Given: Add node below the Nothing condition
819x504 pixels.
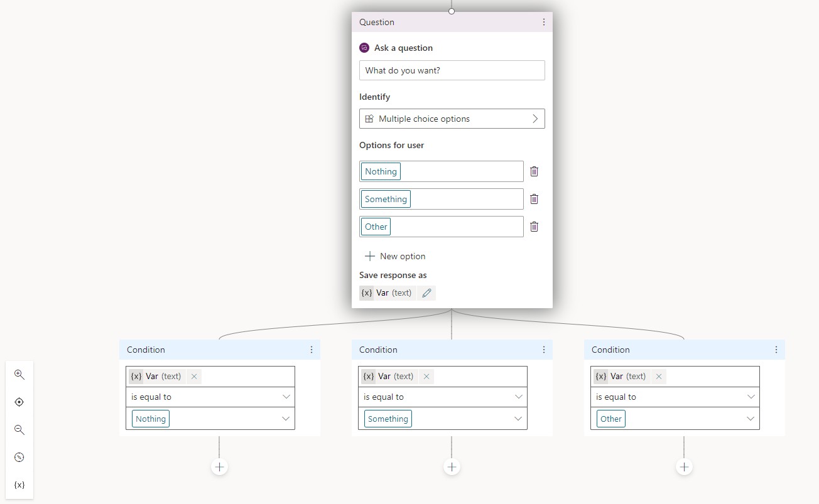Looking at the screenshot, I should (219, 467).
